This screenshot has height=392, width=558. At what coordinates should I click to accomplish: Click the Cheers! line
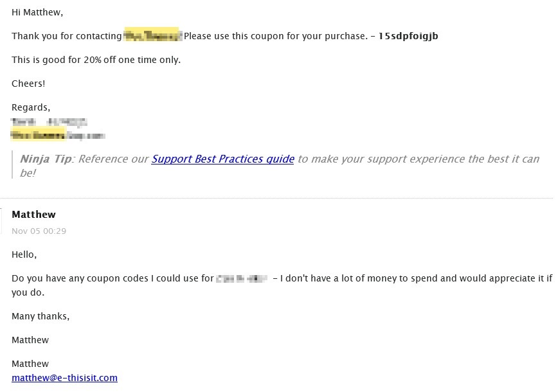[x=28, y=84]
